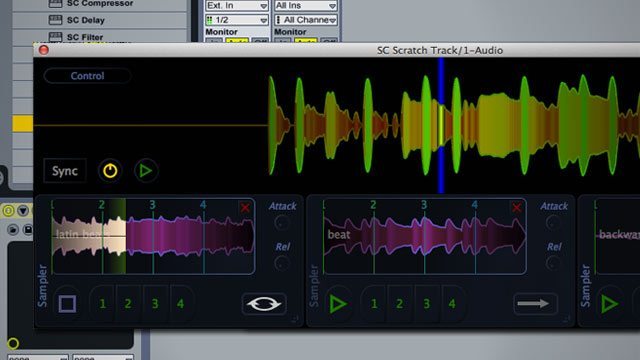The image size is (640, 360).
Task: Click the Control button in Scratch Track
Action: tap(87, 76)
